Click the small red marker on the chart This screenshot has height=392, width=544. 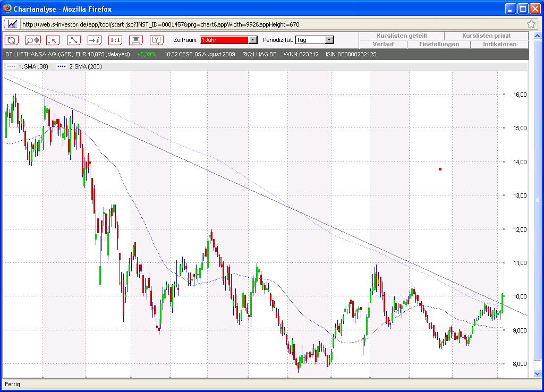coord(440,168)
